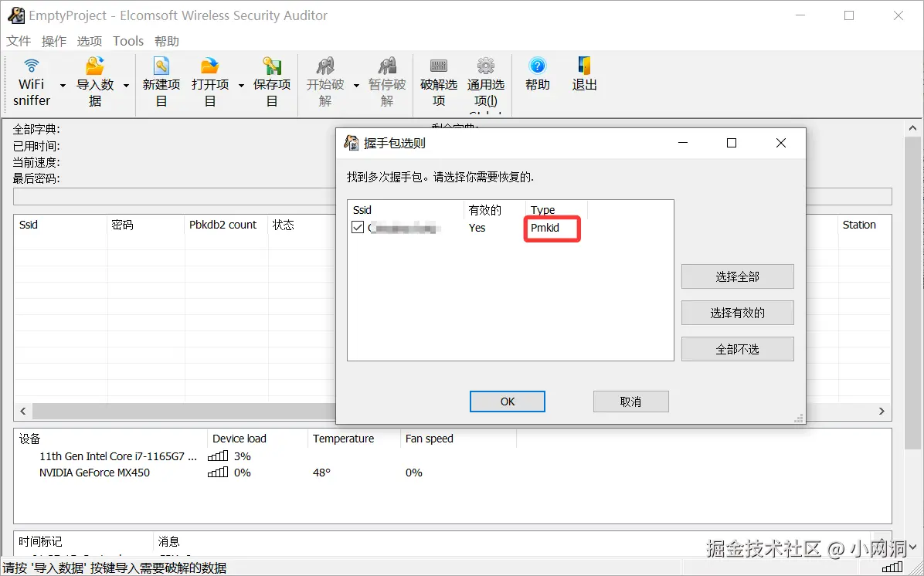This screenshot has height=576, width=924.
Task: Click the Ssid column header in main table
Action: tap(60, 225)
